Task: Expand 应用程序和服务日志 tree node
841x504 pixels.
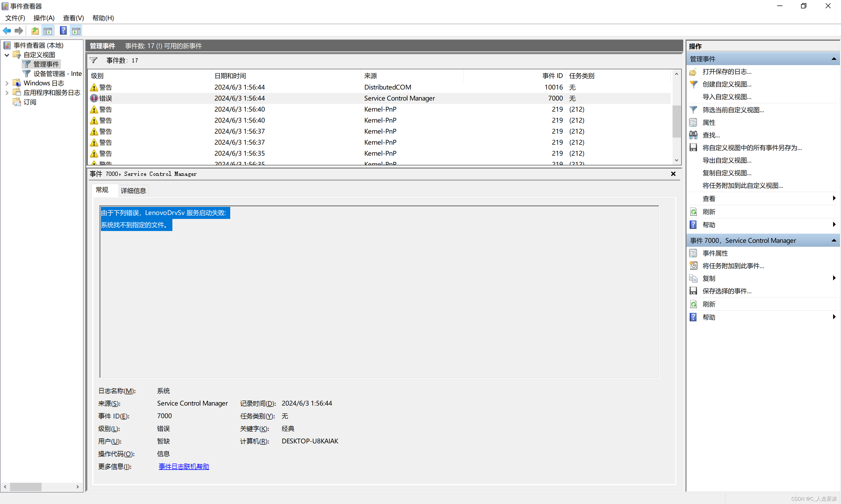Action: click(x=7, y=93)
